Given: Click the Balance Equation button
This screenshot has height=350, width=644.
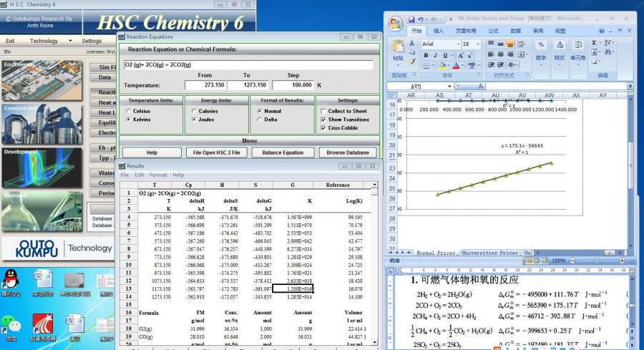Looking at the screenshot, I should 283,152.
